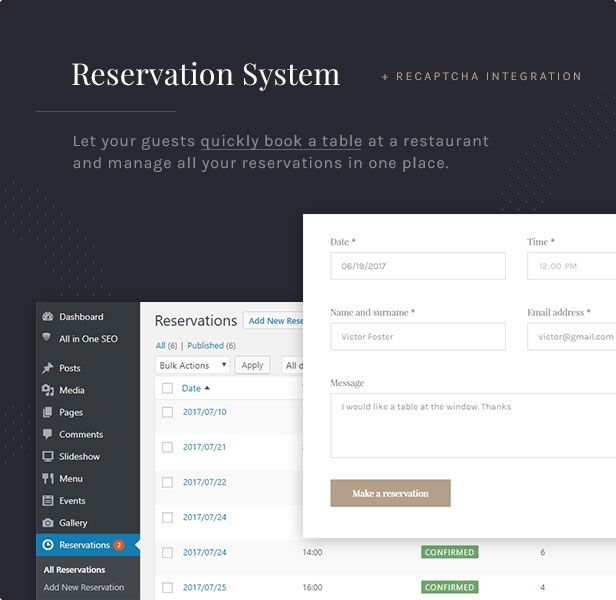
Task: Click the Pages icon in sidebar
Action: (x=48, y=412)
